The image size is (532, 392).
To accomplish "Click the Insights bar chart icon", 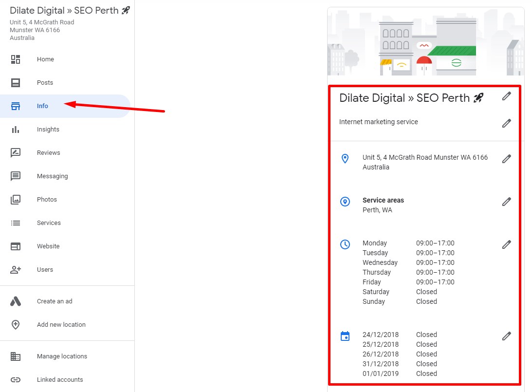I will 16,130.
